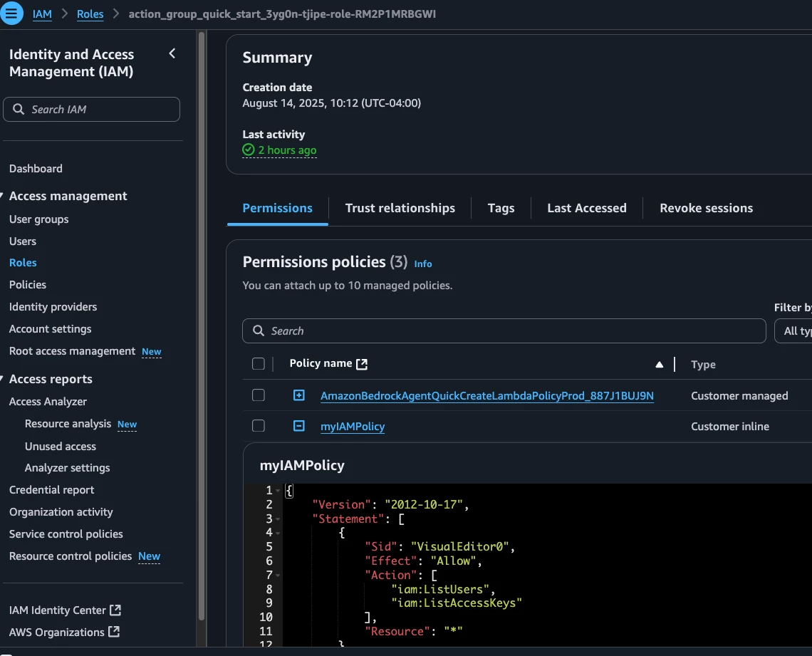Open IAM Identity Center link
Viewport: 812px width, 656px height.
click(x=58, y=610)
